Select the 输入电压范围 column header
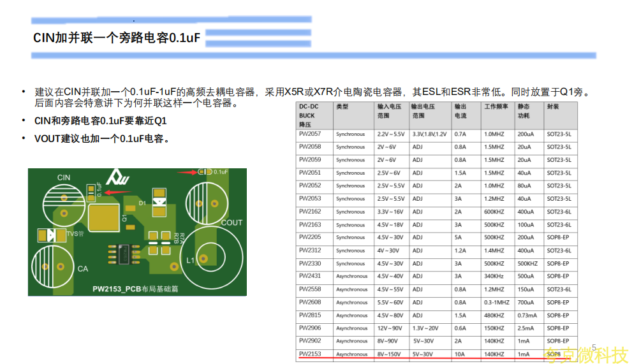 (x=391, y=112)
